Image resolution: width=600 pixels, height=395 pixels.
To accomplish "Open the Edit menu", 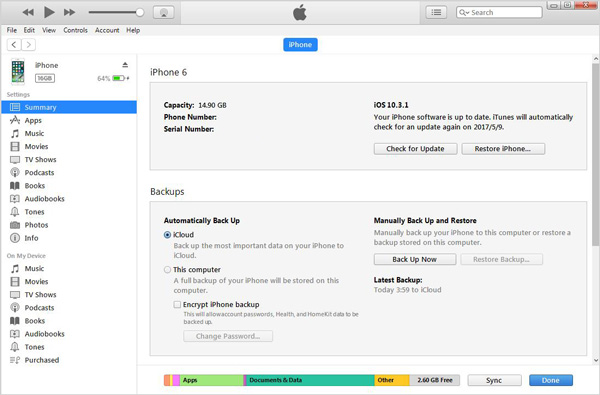I will coord(29,30).
